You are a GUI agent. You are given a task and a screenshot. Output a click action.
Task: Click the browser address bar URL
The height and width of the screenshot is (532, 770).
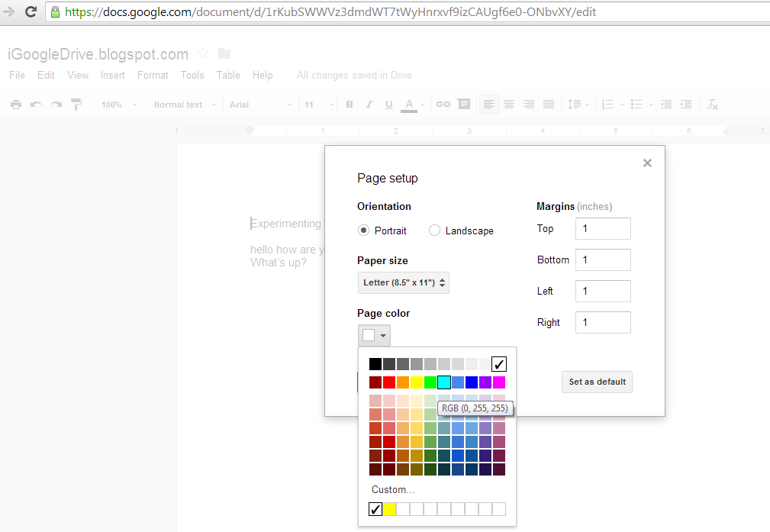[x=330, y=11]
